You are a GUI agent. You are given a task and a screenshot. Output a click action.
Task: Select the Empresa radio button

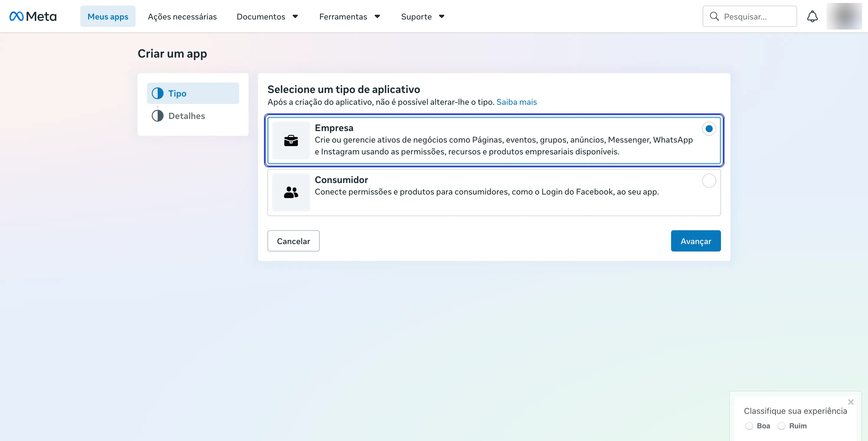coord(709,129)
